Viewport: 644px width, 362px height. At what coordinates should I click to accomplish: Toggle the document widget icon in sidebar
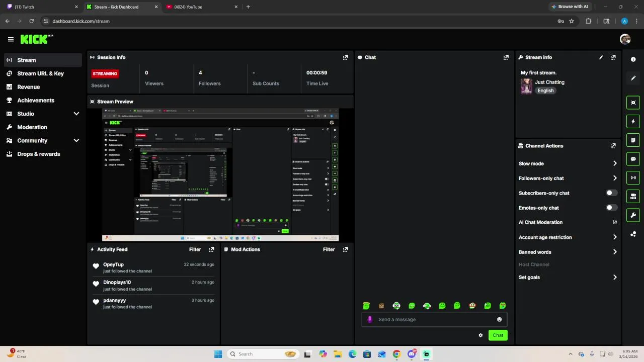click(x=633, y=140)
